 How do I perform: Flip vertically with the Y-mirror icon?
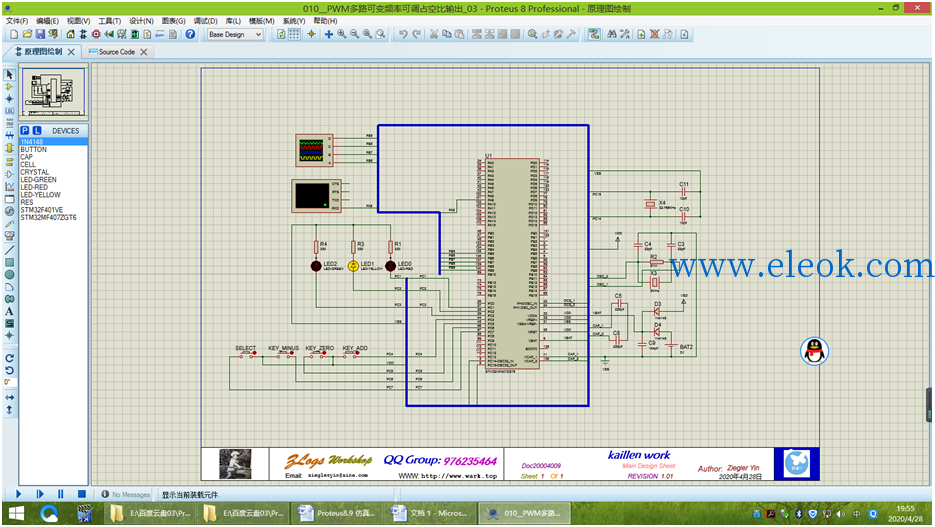(10, 410)
